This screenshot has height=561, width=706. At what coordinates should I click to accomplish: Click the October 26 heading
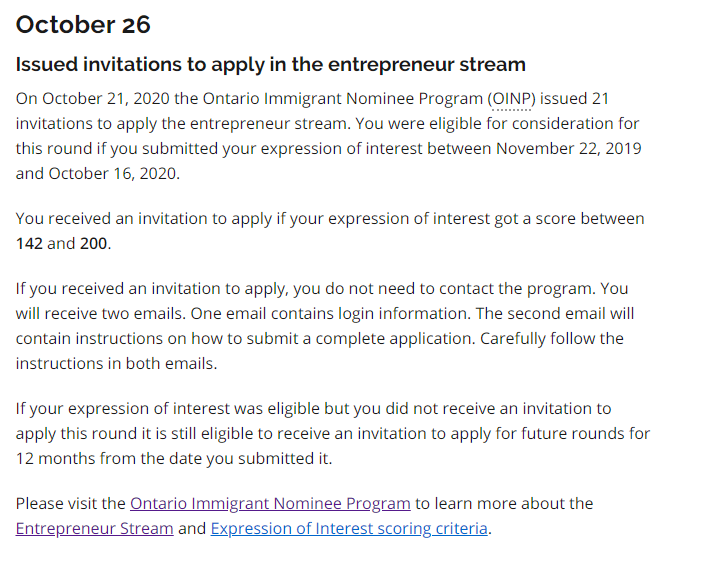(83, 24)
